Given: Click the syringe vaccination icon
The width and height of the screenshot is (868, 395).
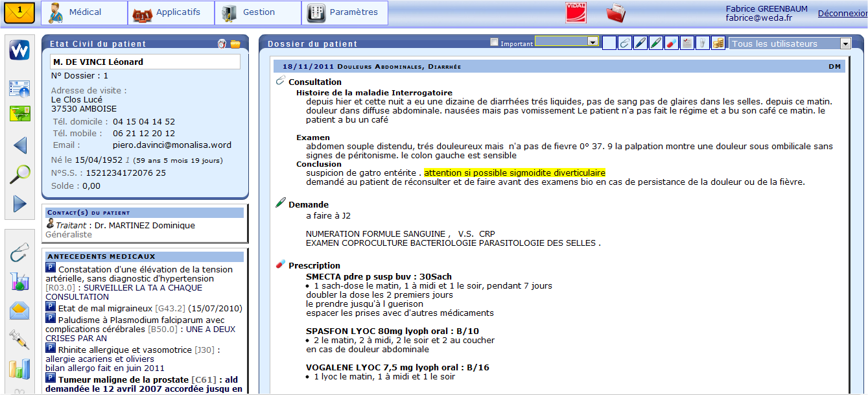Looking at the screenshot, I should (19, 339).
